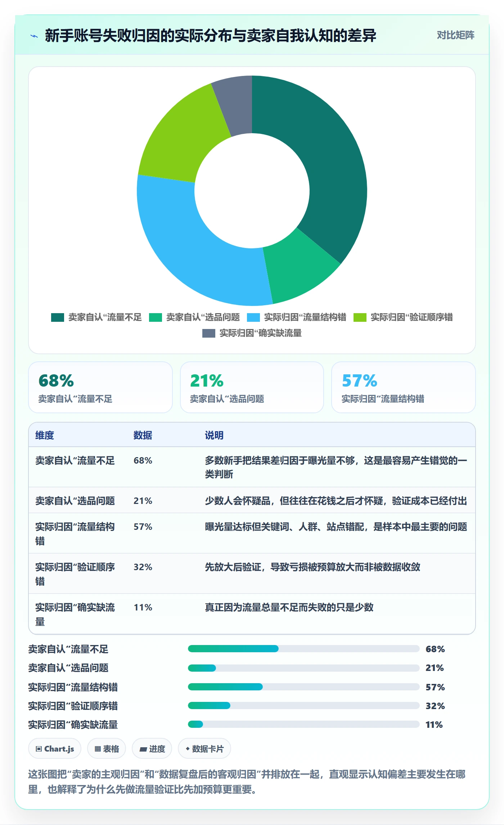504x825 pixels.
Task: Click the progress bar for 卖家自认"流量不足
Action: [x=304, y=649]
